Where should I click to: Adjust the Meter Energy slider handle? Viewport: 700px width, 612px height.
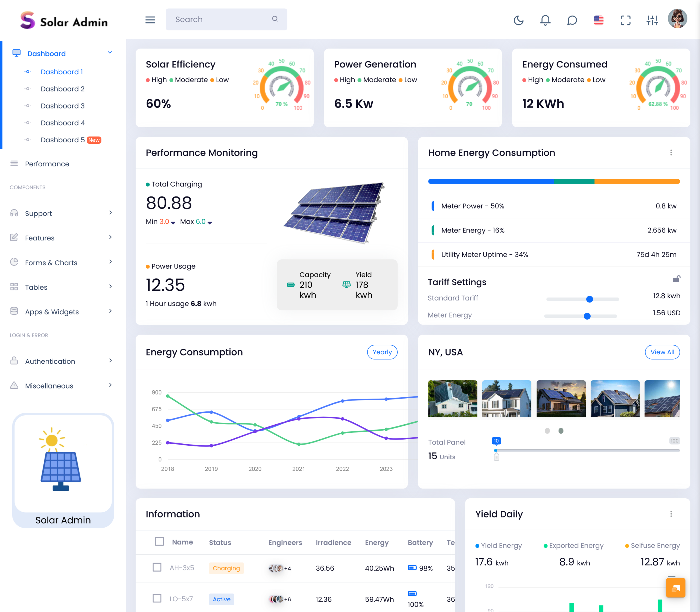587,316
